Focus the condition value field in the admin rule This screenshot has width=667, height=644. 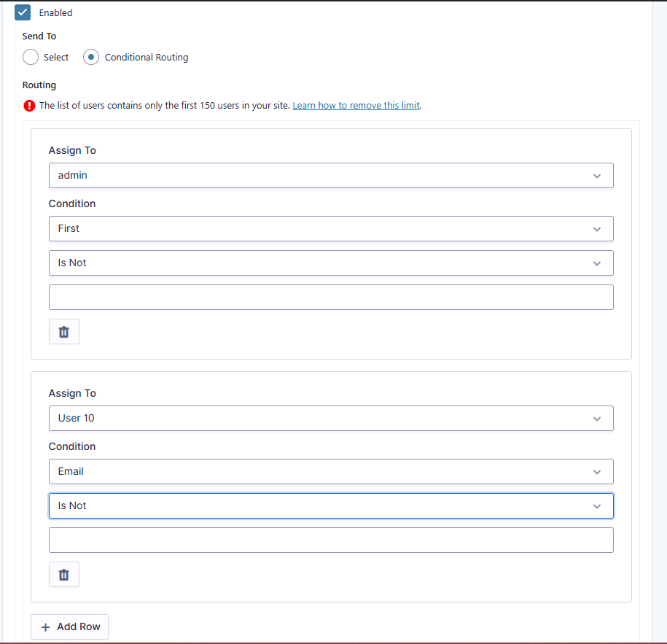point(330,298)
